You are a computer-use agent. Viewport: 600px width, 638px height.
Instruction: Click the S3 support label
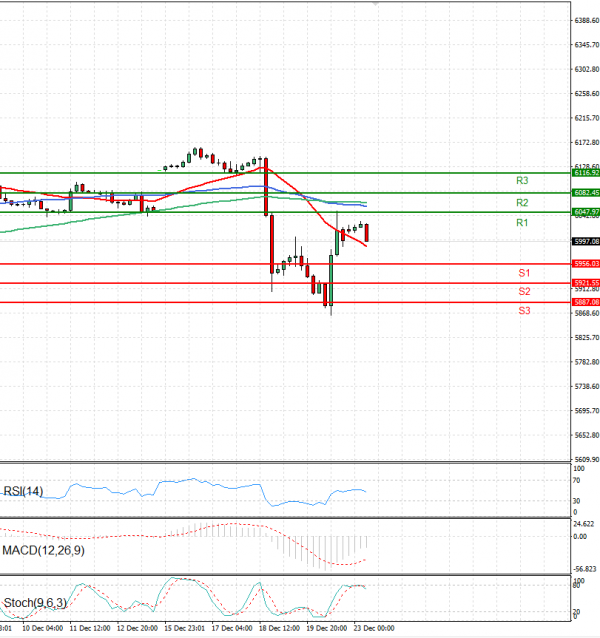pyautogui.click(x=524, y=311)
